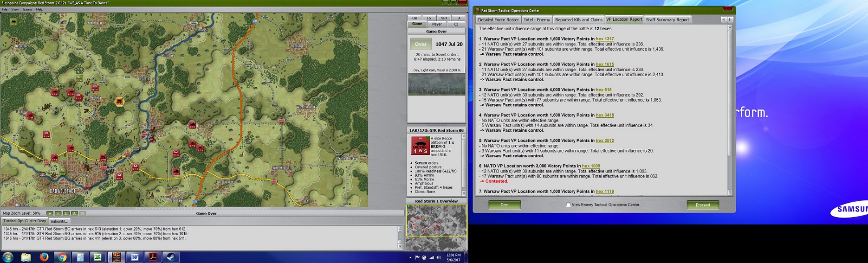Open Word from the taskbar
This screenshot has height=263, width=868.
pos(135,257)
